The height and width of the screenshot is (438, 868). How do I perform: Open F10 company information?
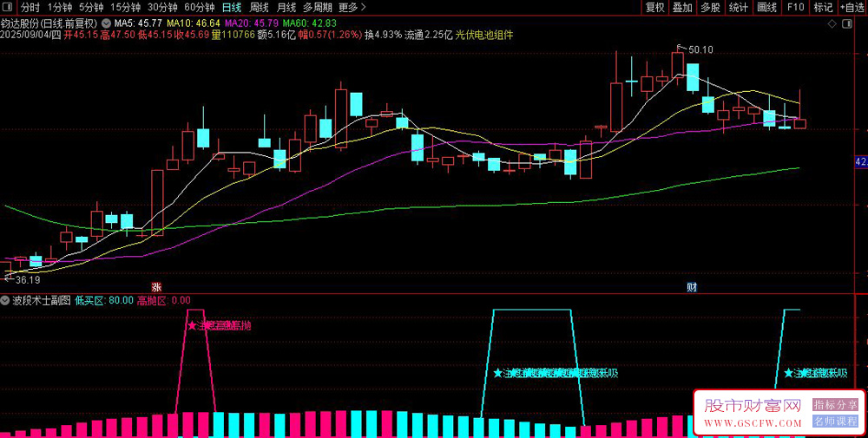click(x=795, y=7)
